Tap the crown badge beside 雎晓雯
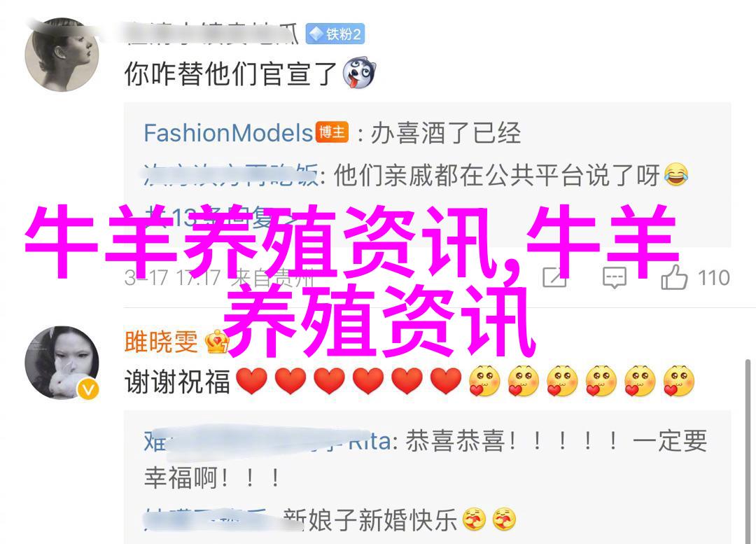 tap(218, 342)
